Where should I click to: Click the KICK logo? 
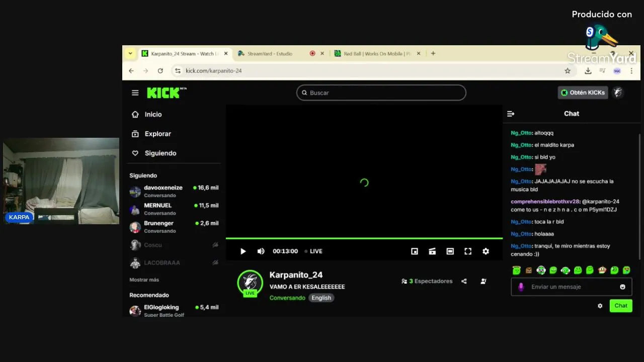coord(166,93)
